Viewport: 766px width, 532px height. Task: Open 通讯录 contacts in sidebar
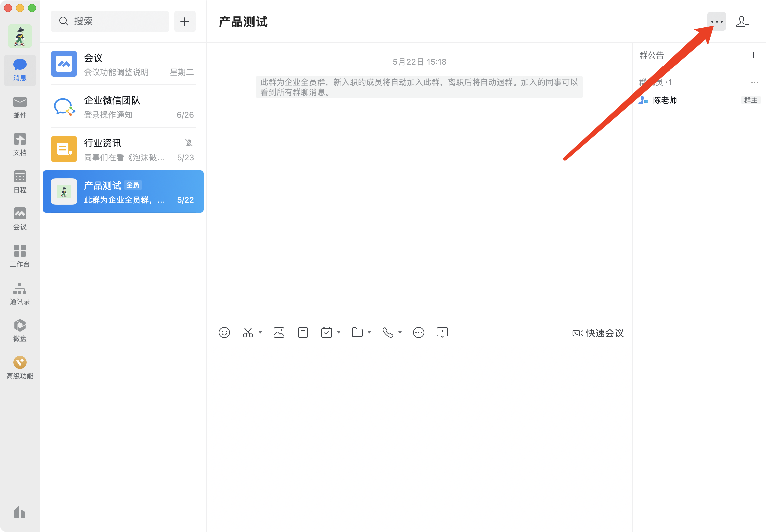[20, 294]
